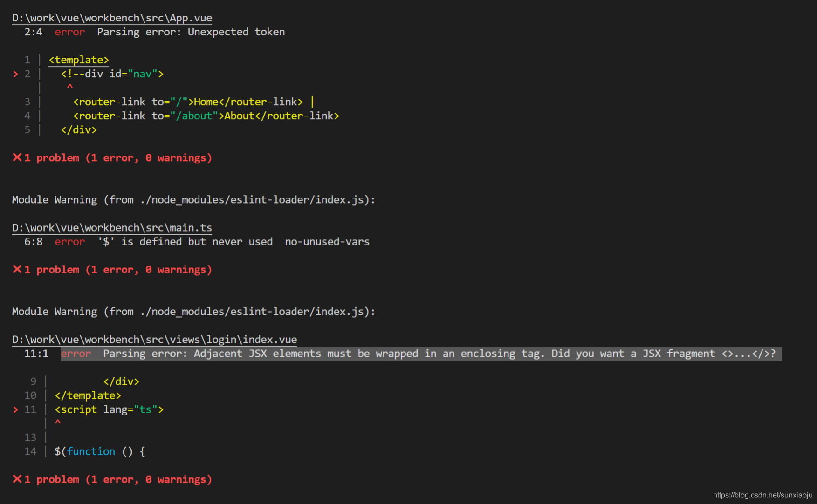
Task: Click the no-unused-vars rule name
Action: (327, 241)
